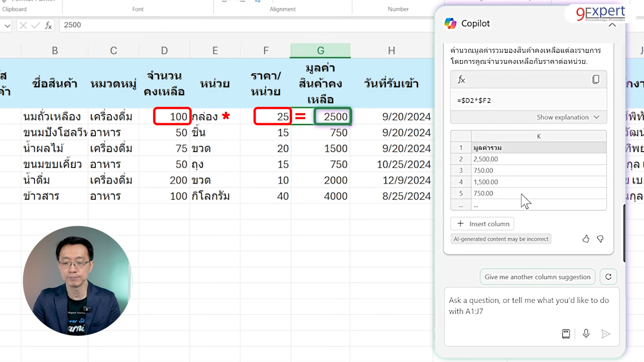The image size is (644, 362).
Task: Click the Copilot logo icon
Action: pyautogui.click(x=451, y=23)
